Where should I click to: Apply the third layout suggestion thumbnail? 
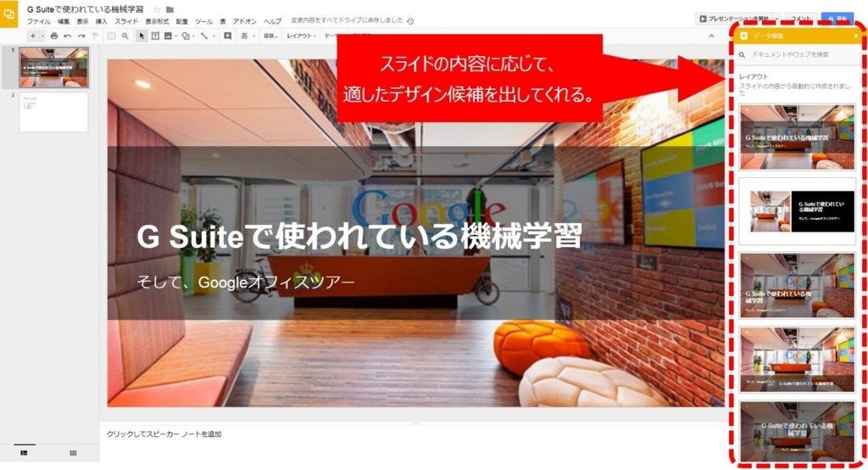(x=797, y=285)
